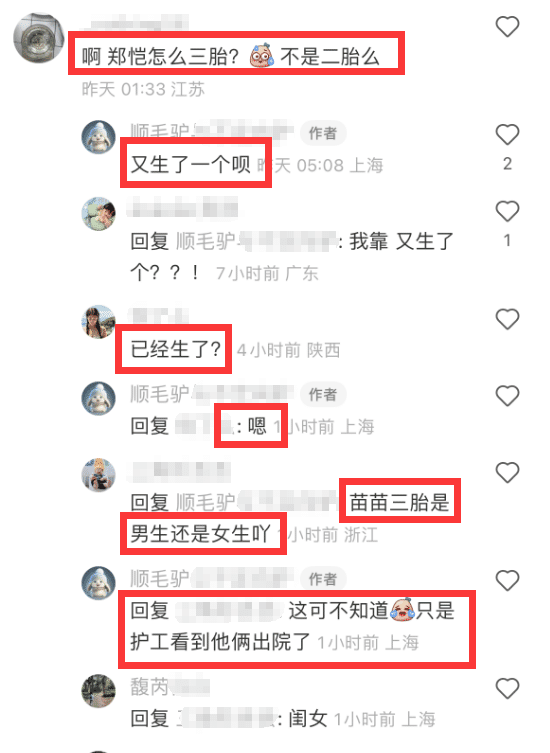Image resolution: width=550 pixels, height=753 pixels.
Task: Tap avatar of the 已经生了? commenter
Action: [98, 322]
